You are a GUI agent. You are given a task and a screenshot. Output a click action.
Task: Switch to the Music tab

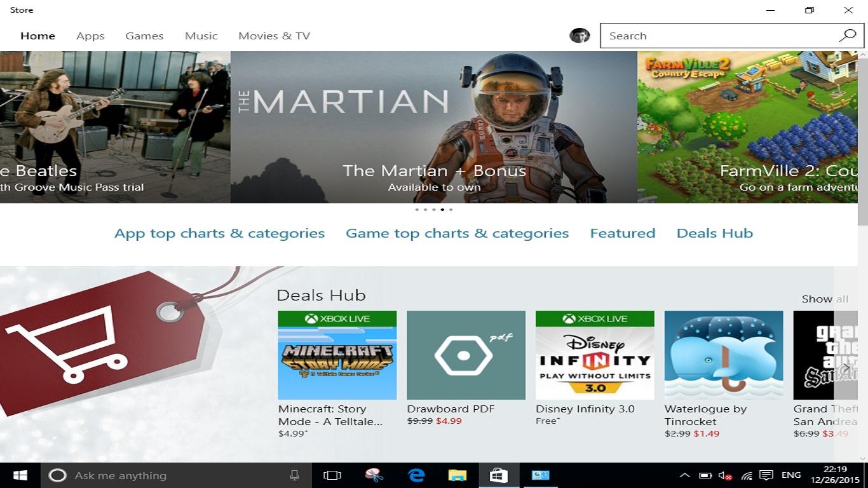click(201, 36)
